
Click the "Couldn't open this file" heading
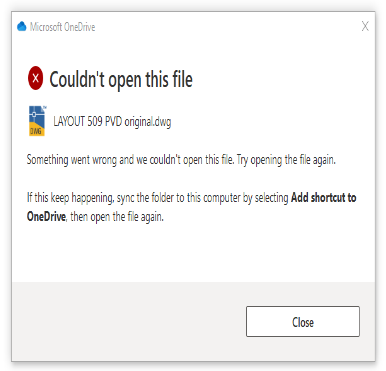121,80
